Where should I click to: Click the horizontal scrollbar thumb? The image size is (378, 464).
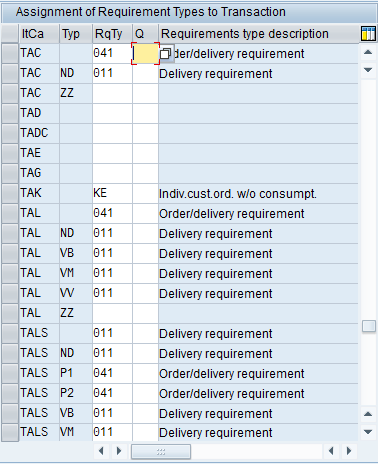[161, 452]
